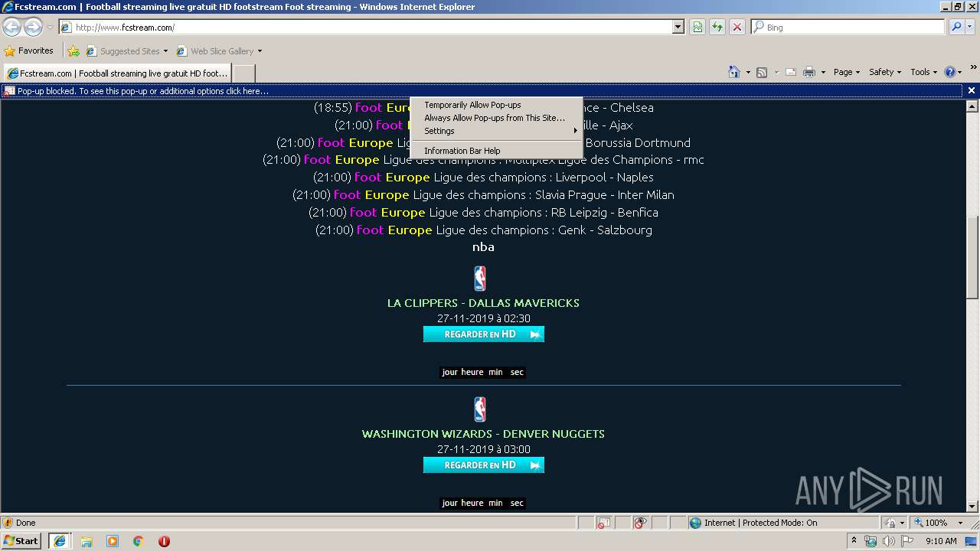Stop page loading with the red X

(737, 27)
